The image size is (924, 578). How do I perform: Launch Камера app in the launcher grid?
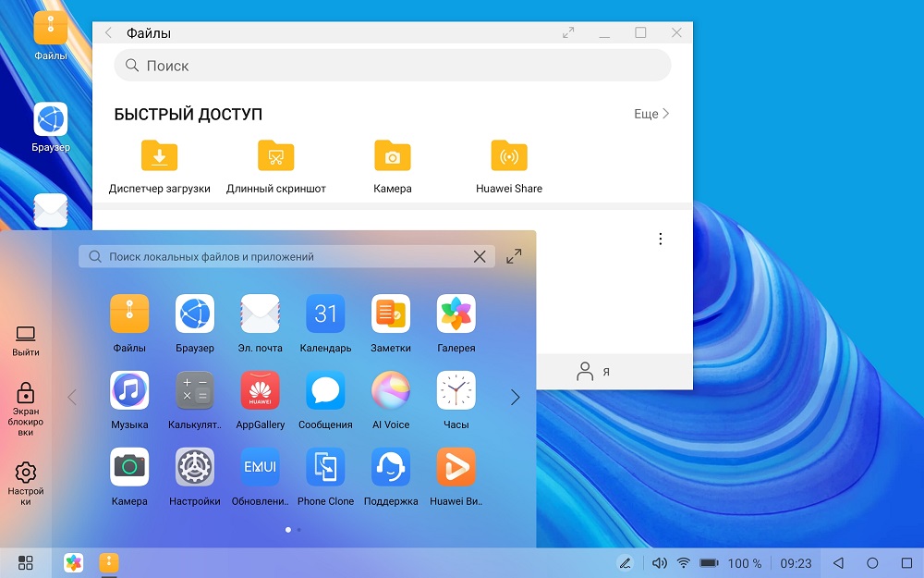click(x=129, y=467)
